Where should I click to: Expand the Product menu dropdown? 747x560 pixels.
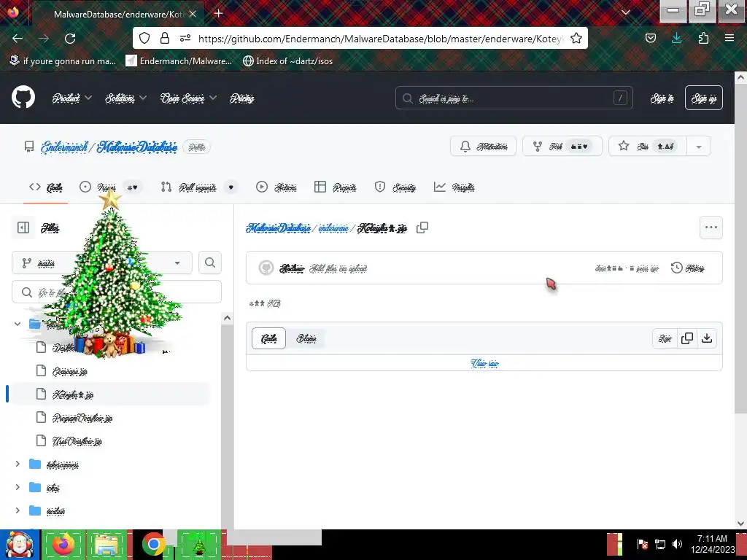click(x=71, y=98)
